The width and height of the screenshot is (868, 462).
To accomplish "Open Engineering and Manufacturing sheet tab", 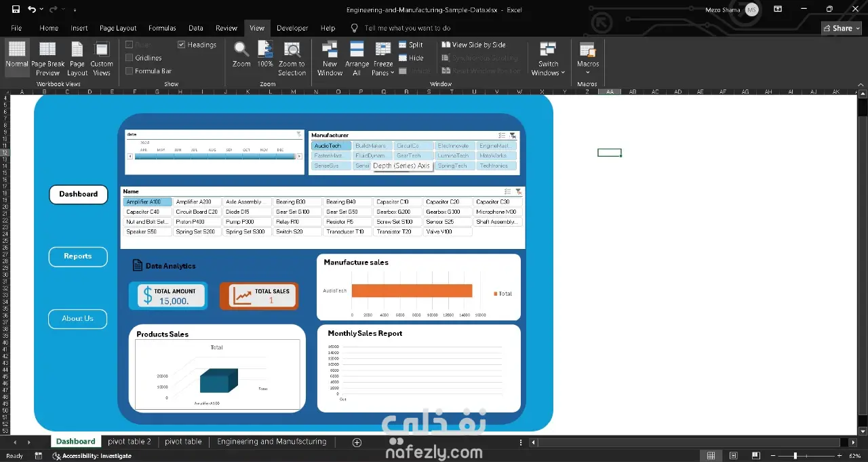I will tap(272, 442).
